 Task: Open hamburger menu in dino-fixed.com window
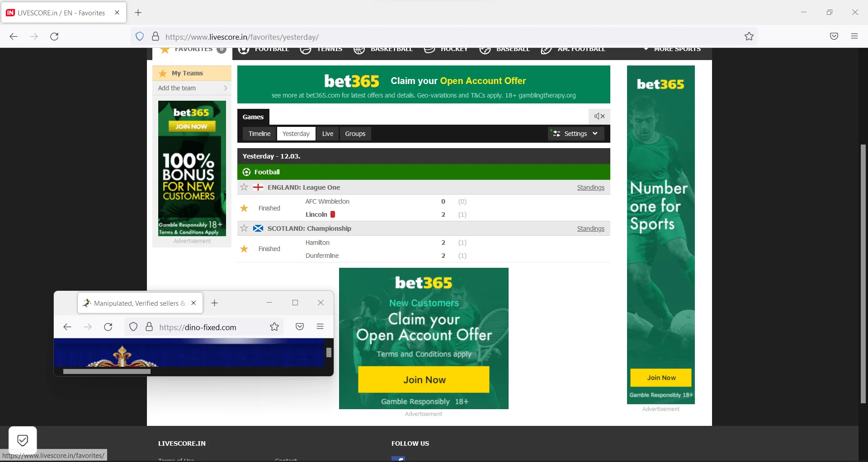[320, 327]
